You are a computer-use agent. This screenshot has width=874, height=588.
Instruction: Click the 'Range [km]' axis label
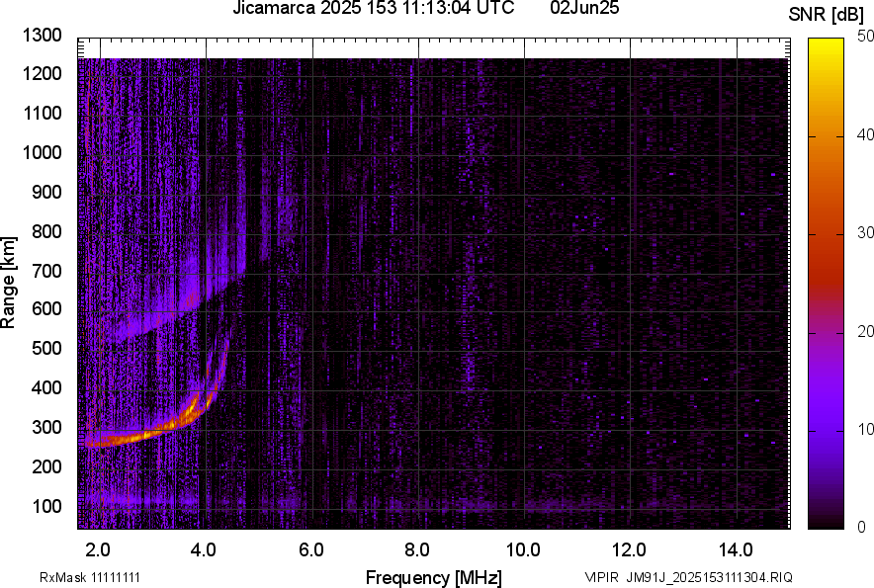coord(8,283)
